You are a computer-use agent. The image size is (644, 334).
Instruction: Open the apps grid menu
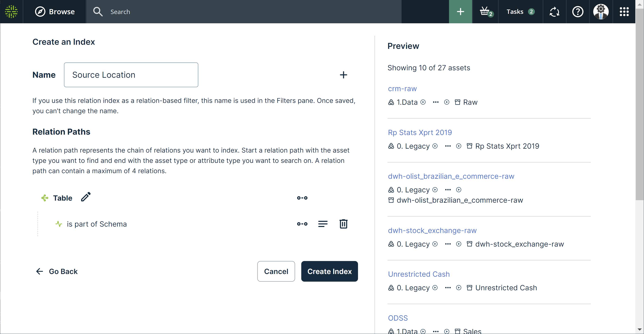click(624, 12)
